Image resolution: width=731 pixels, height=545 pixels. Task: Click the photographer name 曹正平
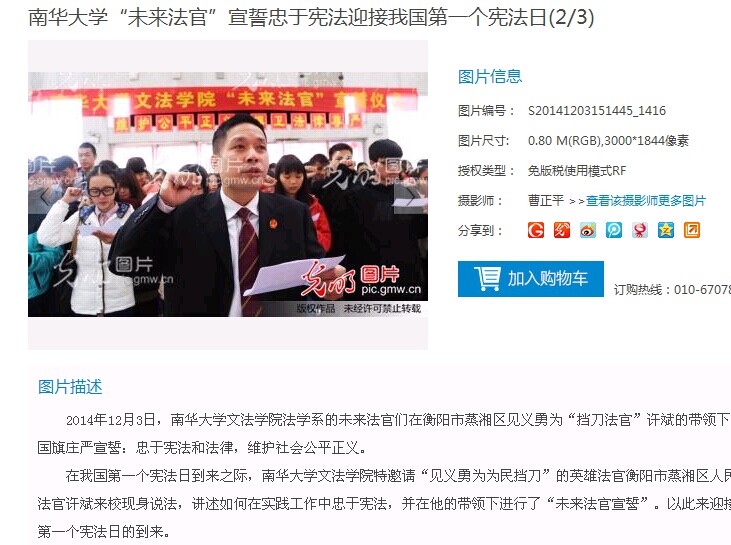coord(545,201)
